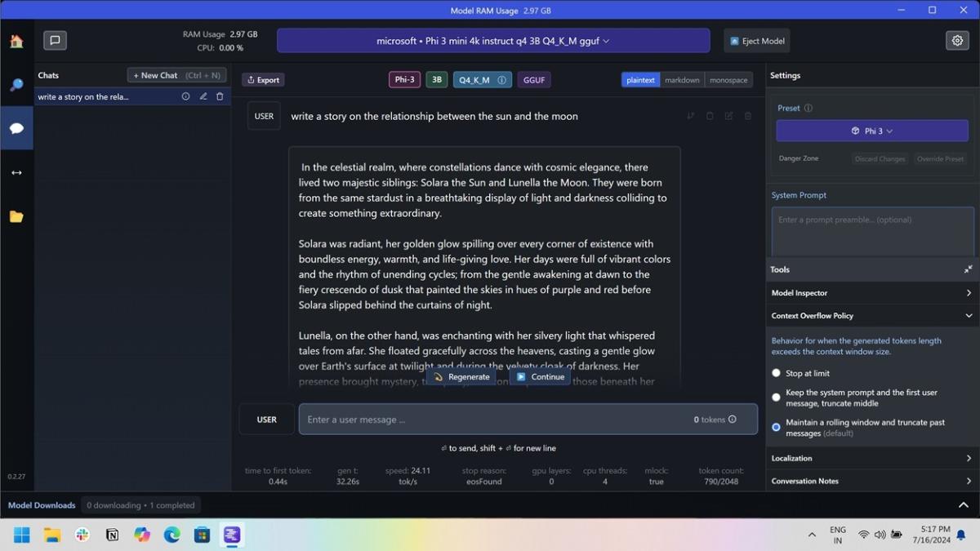Screen dimensions: 980x551
Task: Select the Stop at limit option
Action: [x=776, y=373]
